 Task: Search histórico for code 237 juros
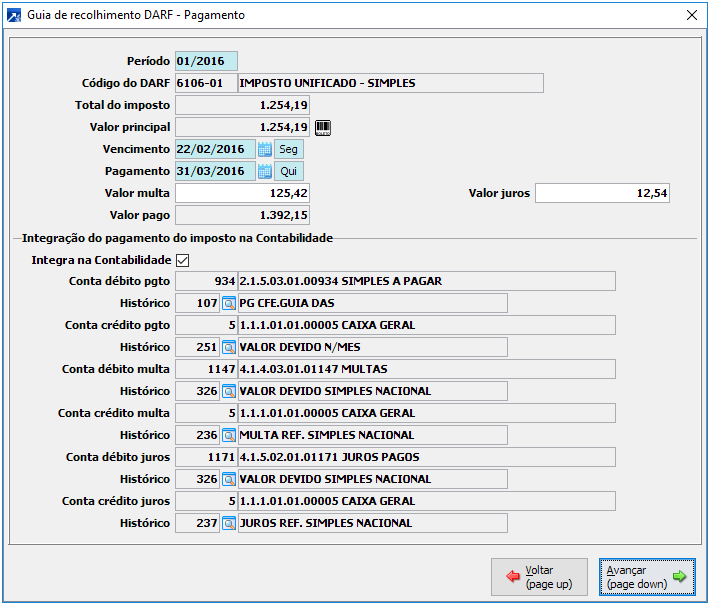(229, 523)
